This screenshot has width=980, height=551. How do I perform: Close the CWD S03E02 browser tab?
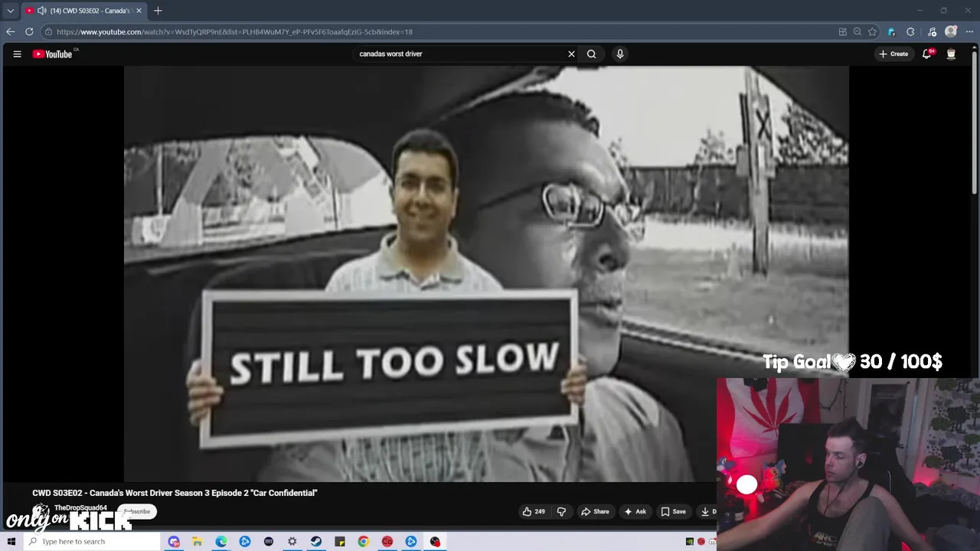tap(139, 11)
